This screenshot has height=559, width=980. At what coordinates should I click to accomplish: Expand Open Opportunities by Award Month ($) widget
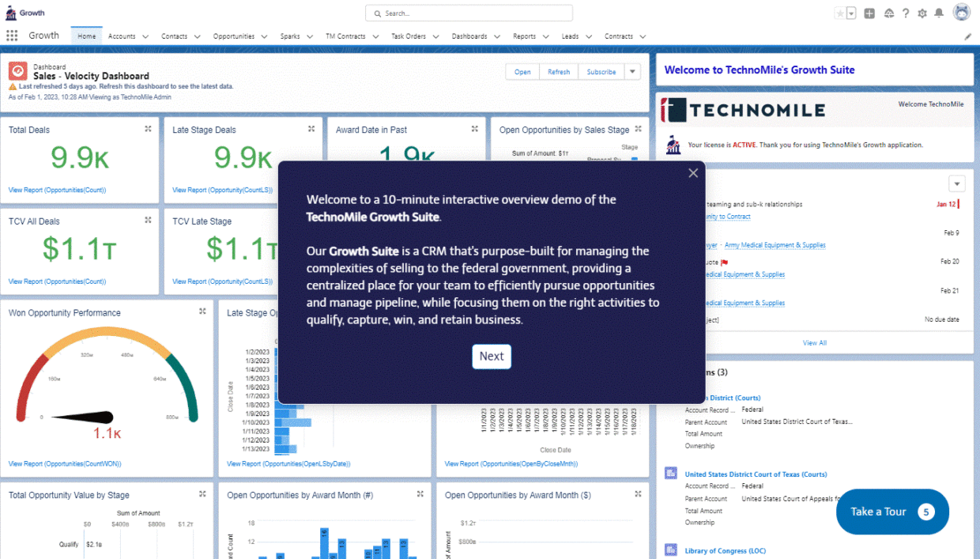click(639, 494)
